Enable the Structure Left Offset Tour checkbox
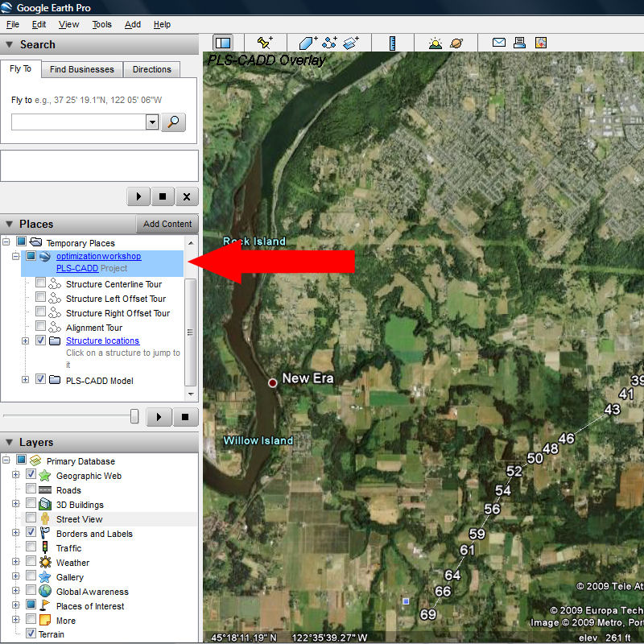This screenshot has width=644, height=644. tap(40, 297)
